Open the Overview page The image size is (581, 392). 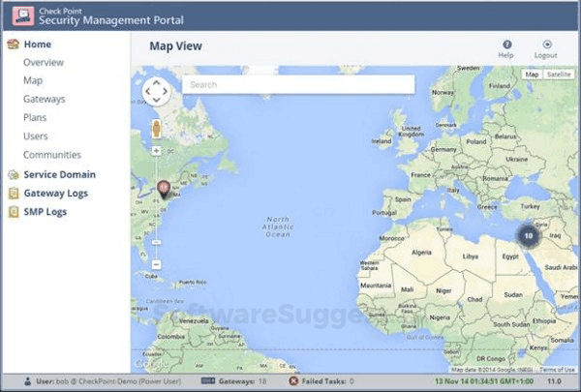[x=44, y=62]
